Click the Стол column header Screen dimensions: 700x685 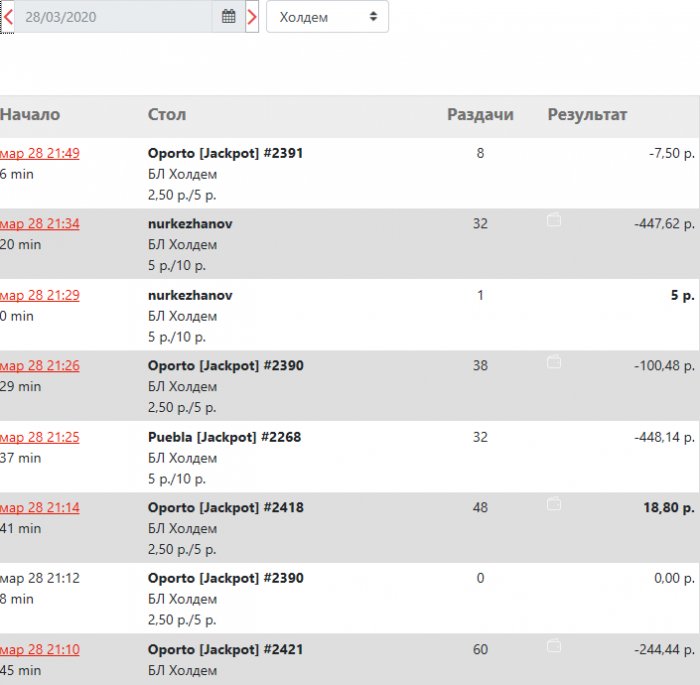[x=167, y=115]
